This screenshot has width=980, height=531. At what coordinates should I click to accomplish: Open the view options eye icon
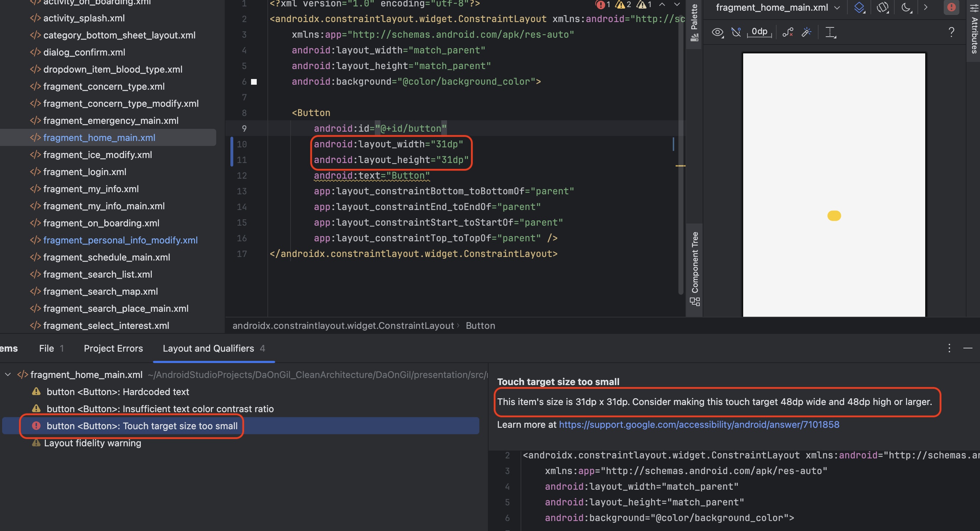[718, 32]
